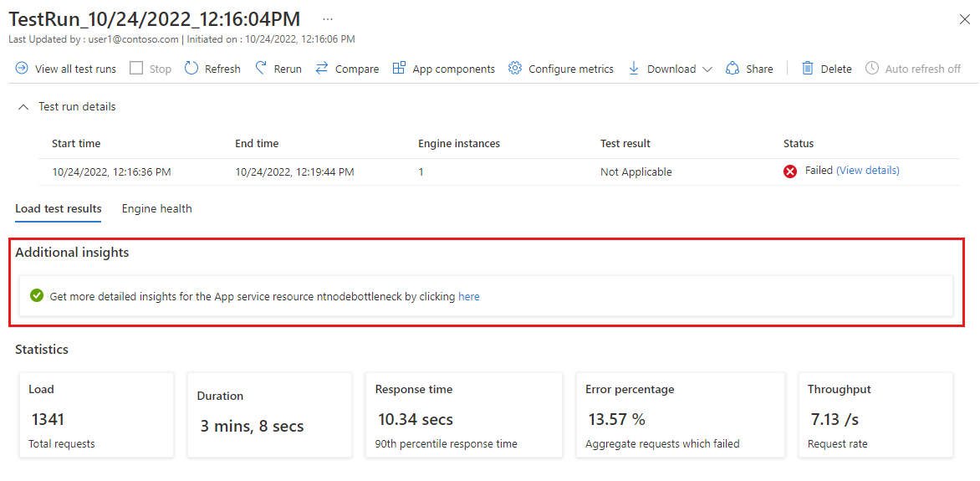Viewport: 980px width, 481px height.
Task: Click the 'here' link for detailed insights
Action: 469,297
